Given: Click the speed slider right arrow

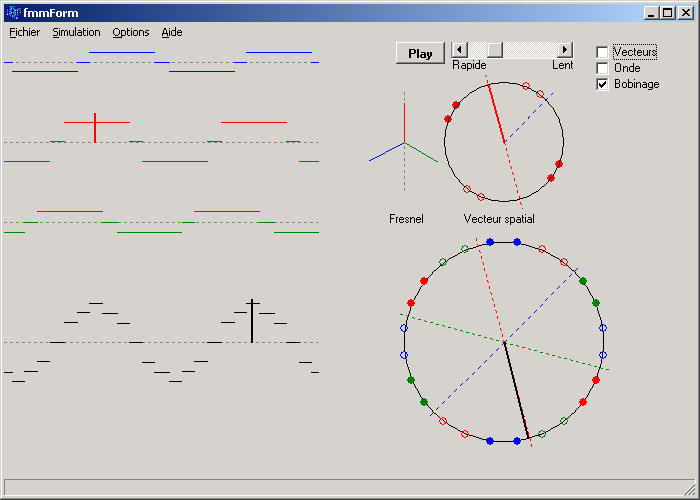Looking at the screenshot, I should tap(565, 50).
